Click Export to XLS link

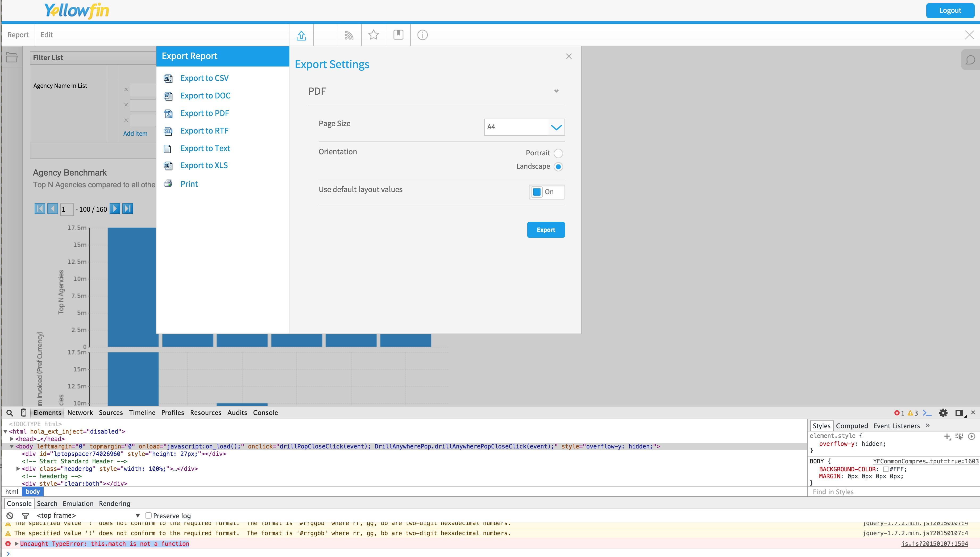(x=204, y=166)
